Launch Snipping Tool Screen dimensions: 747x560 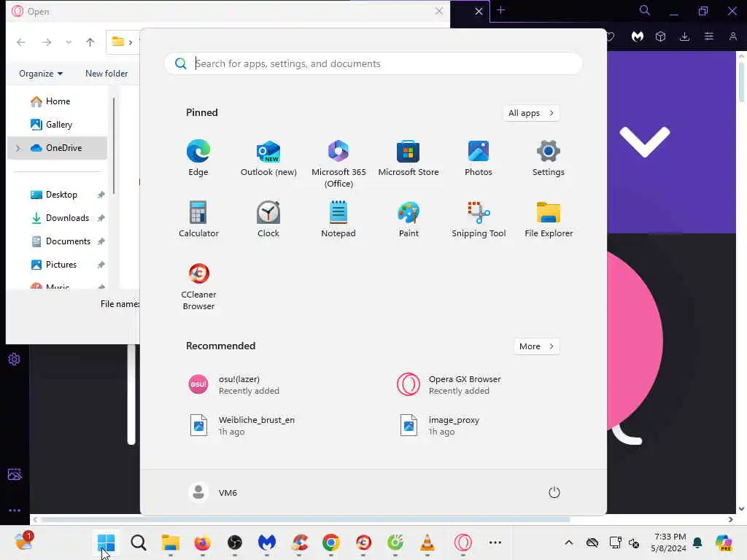point(479,219)
